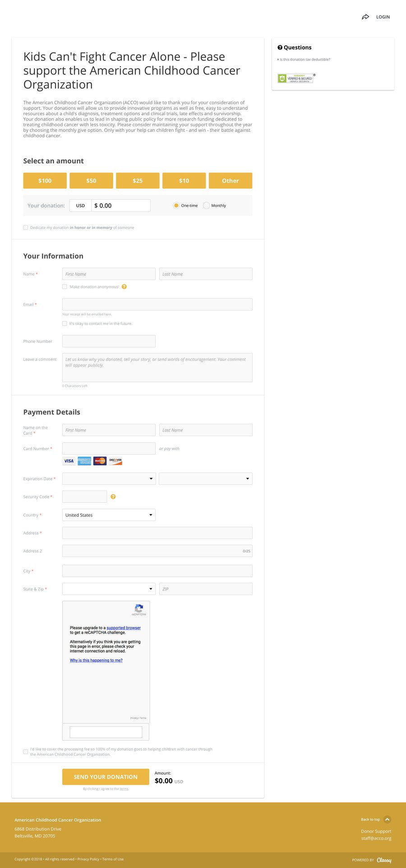Viewport: 406px width, 868px height.
Task: Click the staff@acco.org email link
Action: (x=376, y=838)
